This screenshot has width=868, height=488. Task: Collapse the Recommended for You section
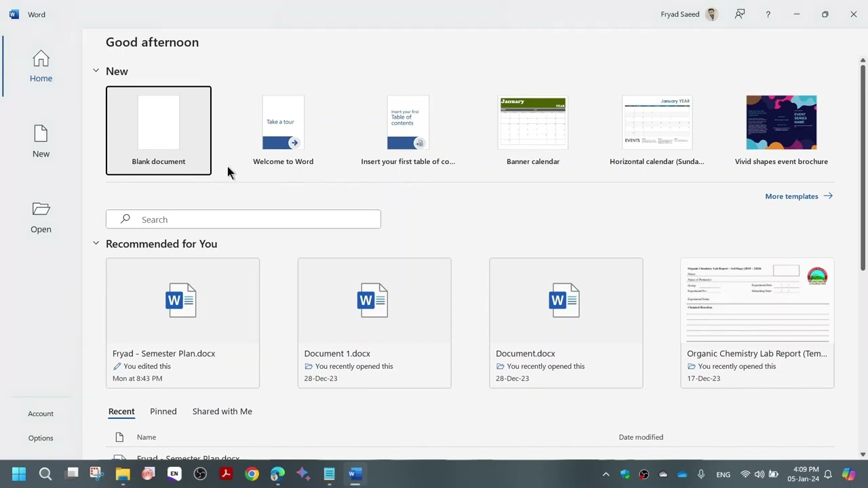pyautogui.click(x=96, y=243)
